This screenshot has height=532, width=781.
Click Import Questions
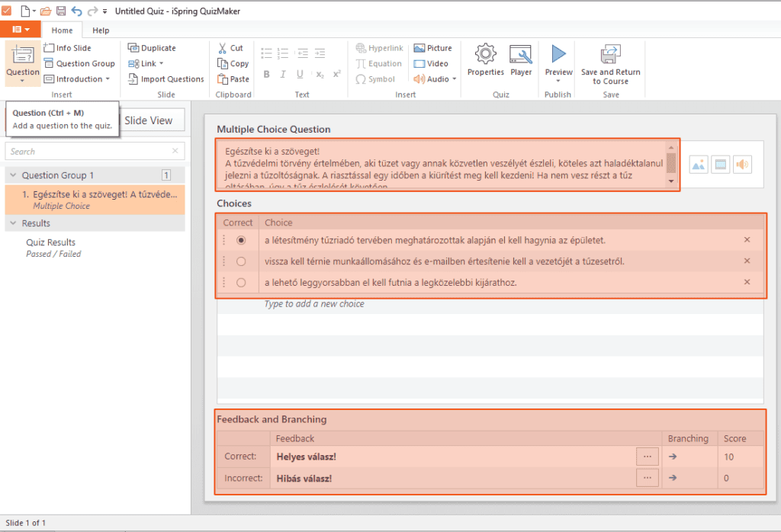[x=166, y=79]
